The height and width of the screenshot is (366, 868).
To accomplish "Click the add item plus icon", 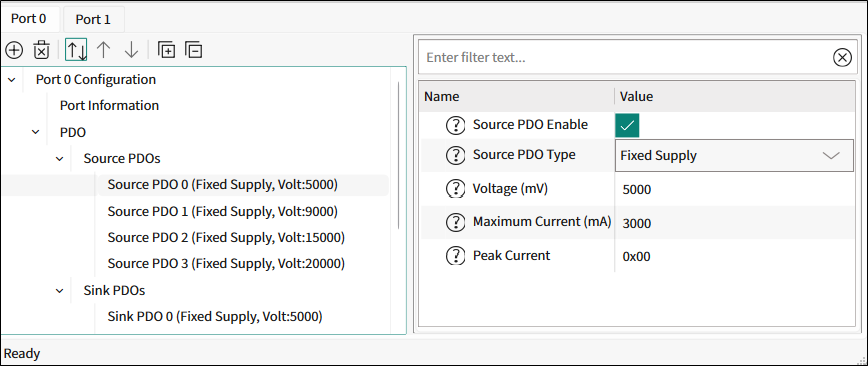I will [x=14, y=50].
